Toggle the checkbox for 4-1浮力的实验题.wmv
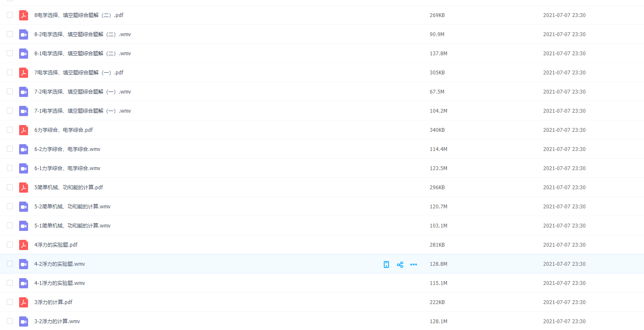Image resolution: width=644 pixels, height=330 pixels. tap(10, 283)
